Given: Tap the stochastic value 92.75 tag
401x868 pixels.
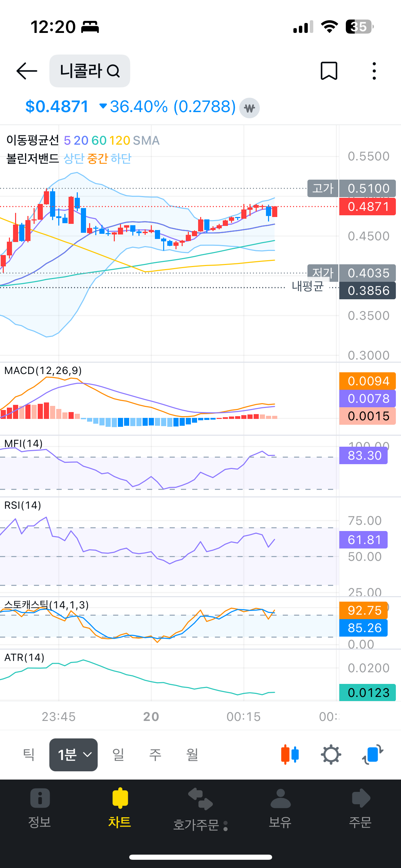Looking at the screenshot, I should [x=363, y=610].
